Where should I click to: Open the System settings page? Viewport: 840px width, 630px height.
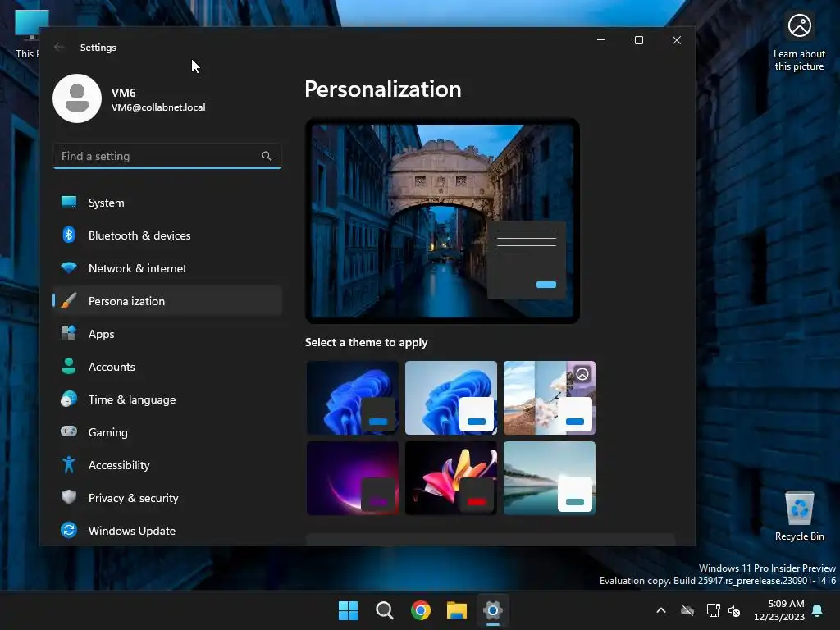167,203
